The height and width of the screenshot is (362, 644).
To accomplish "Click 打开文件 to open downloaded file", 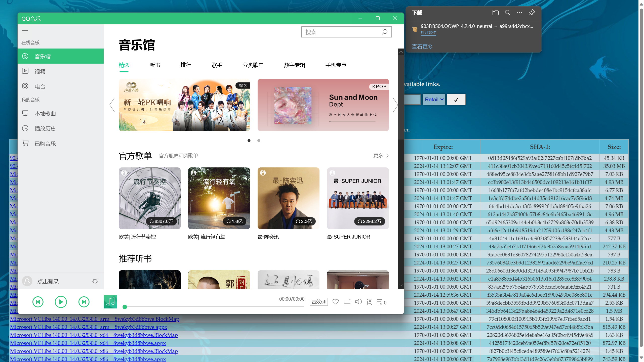I will tap(428, 32).
